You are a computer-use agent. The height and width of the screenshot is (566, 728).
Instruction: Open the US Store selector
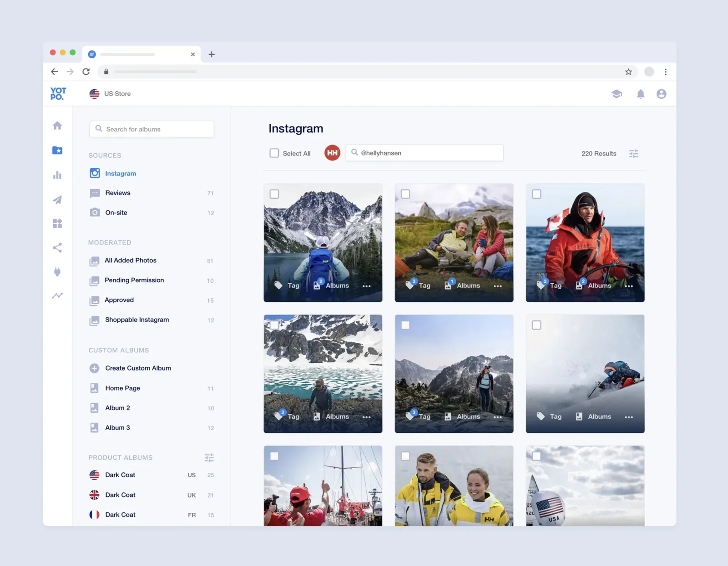pyautogui.click(x=110, y=94)
